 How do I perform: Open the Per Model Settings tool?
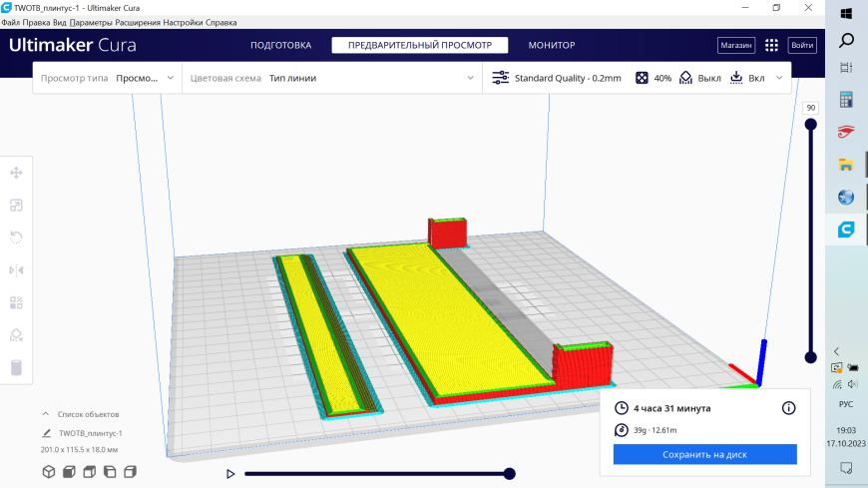click(x=16, y=303)
